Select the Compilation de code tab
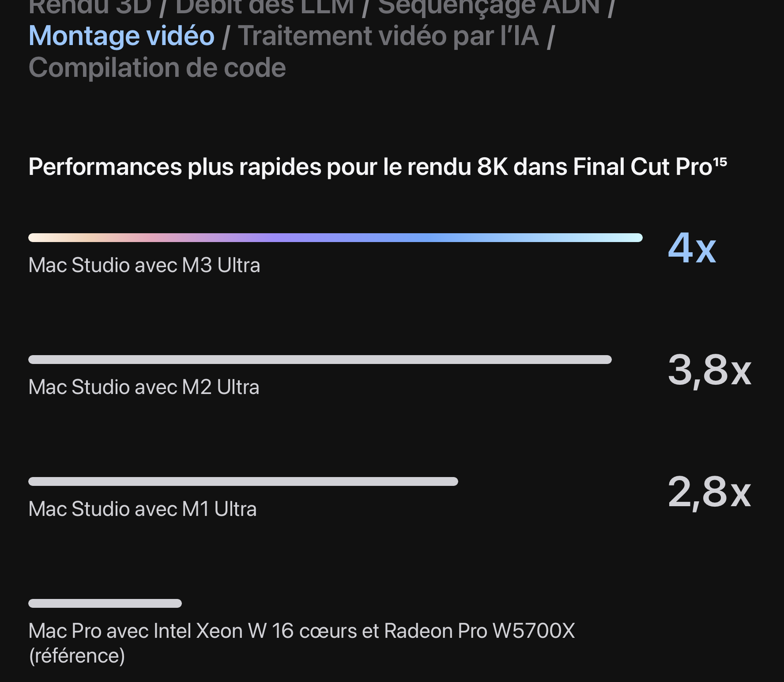 pyautogui.click(x=157, y=68)
